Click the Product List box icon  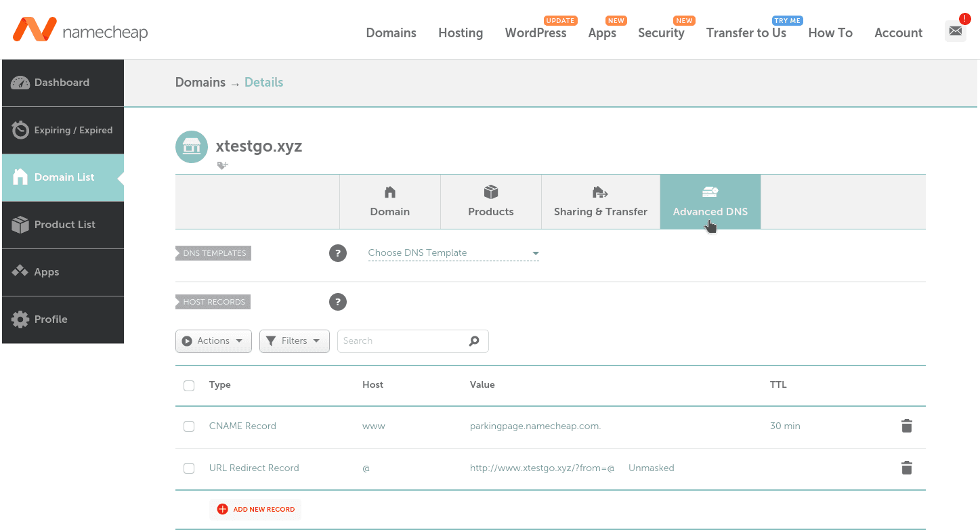pyautogui.click(x=20, y=225)
